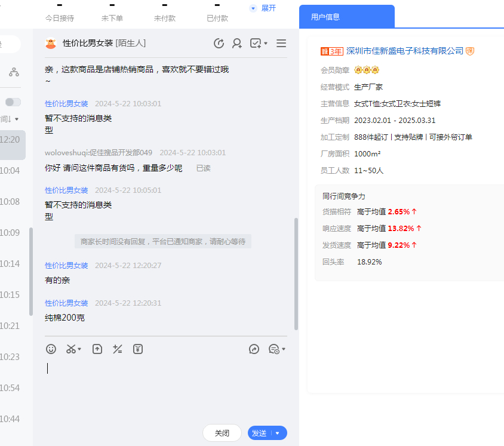Toggle the switch in the left conversation list
504x446 pixels.
[13, 102]
